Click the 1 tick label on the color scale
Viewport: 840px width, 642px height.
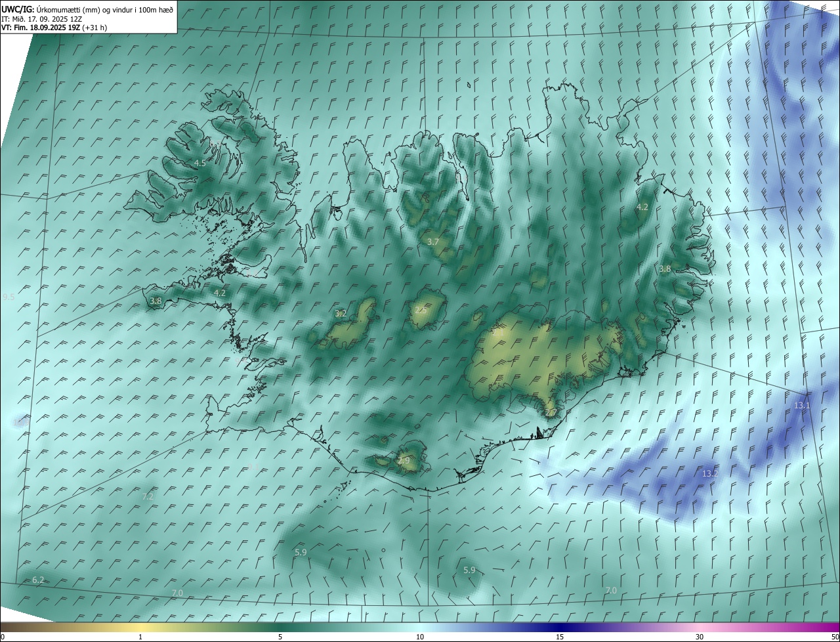[140, 637]
